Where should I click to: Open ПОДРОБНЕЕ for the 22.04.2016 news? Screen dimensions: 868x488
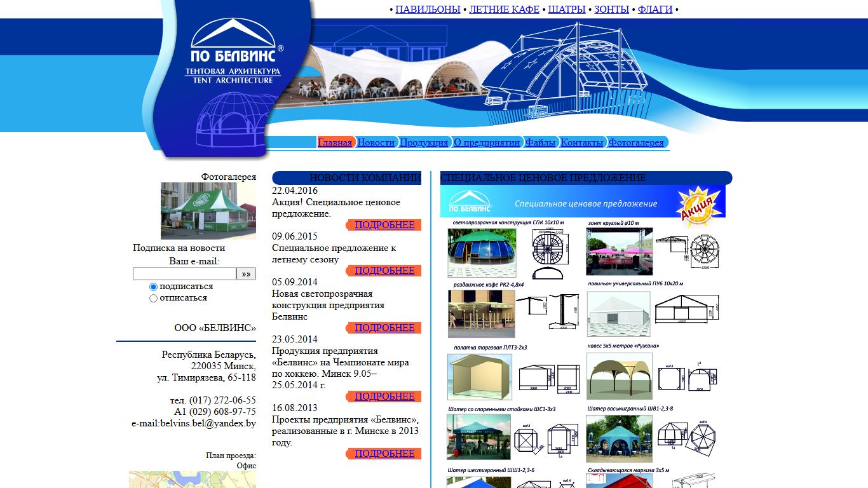tap(384, 225)
